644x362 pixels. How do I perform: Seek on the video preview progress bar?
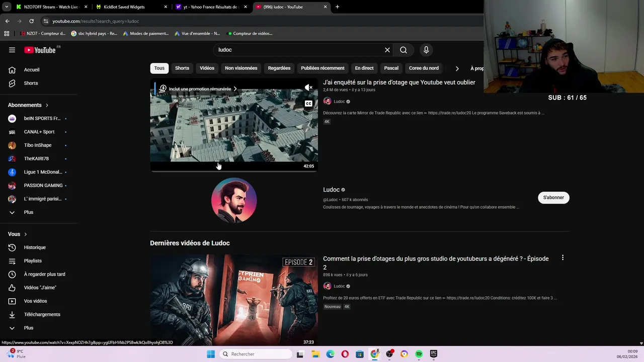coord(234,171)
